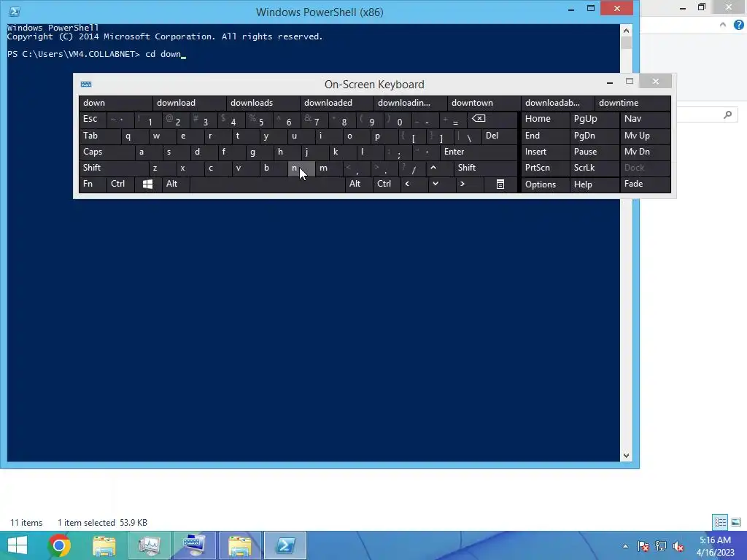Open the performance monitor taskbar icon
Viewport: 747px width, 560px height.
(149, 545)
